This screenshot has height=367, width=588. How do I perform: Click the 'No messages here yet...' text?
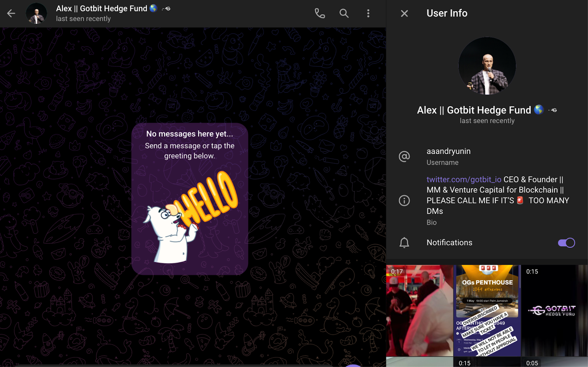190,134
